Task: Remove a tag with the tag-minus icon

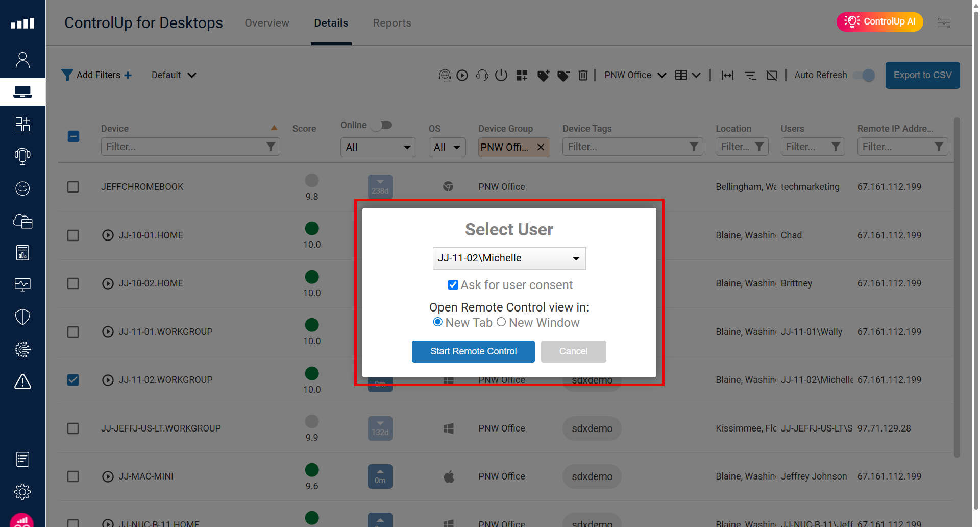Action: 563,75
